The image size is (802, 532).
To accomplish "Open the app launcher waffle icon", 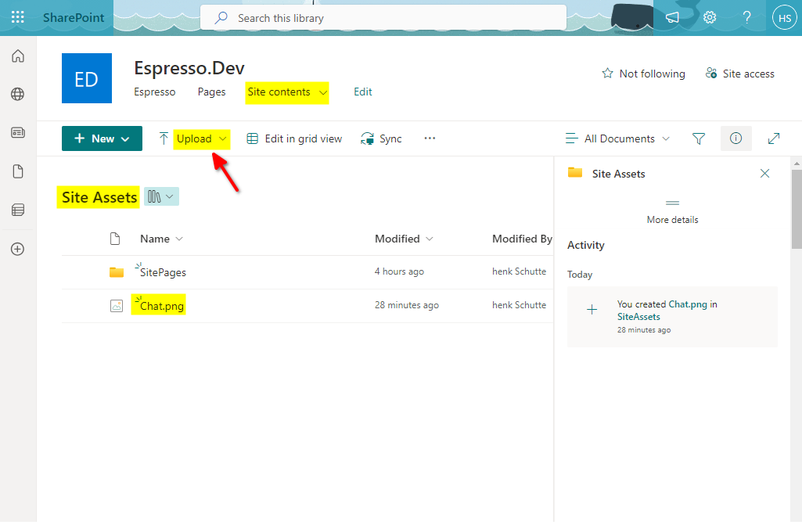I will [17, 17].
